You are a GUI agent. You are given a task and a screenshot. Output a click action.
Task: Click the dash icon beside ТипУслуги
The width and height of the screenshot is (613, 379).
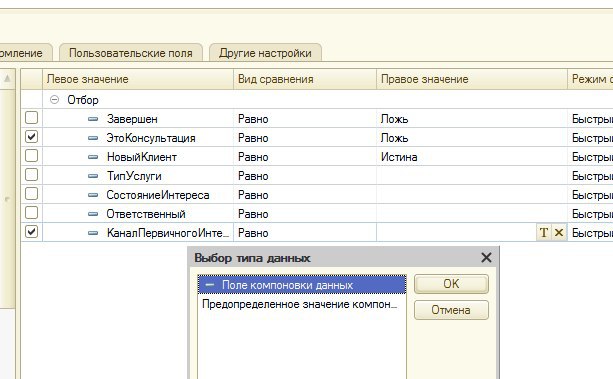click(93, 176)
